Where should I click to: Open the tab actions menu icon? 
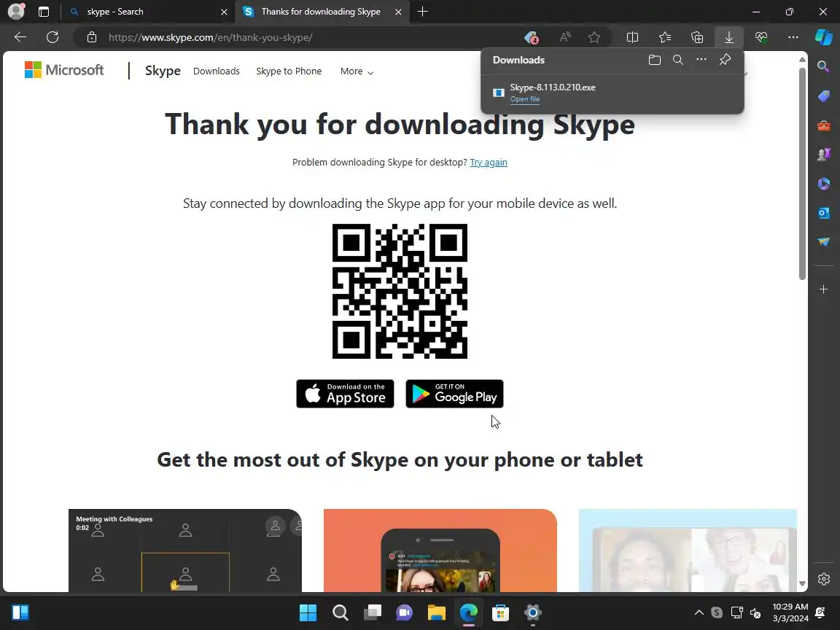pyautogui.click(x=44, y=12)
